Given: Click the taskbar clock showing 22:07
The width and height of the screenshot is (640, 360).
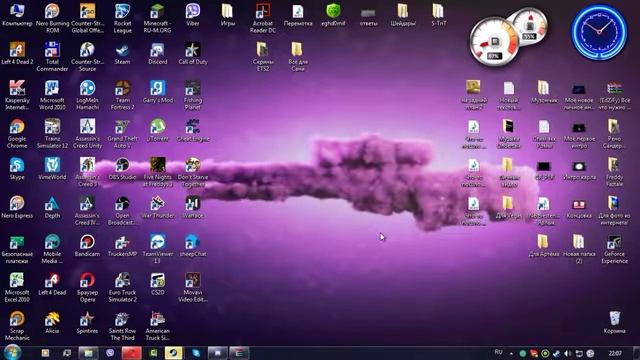Looking at the screenshot, I should (615, 353).
